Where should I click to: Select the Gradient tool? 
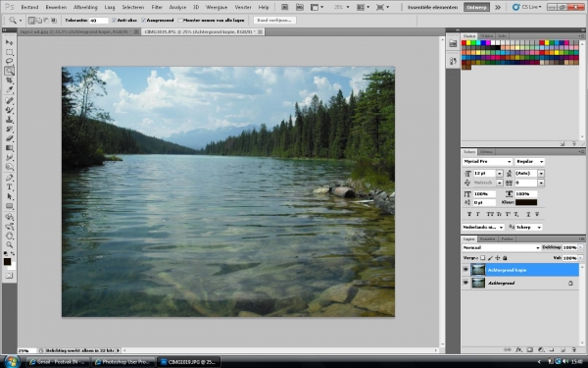(10, 148)
